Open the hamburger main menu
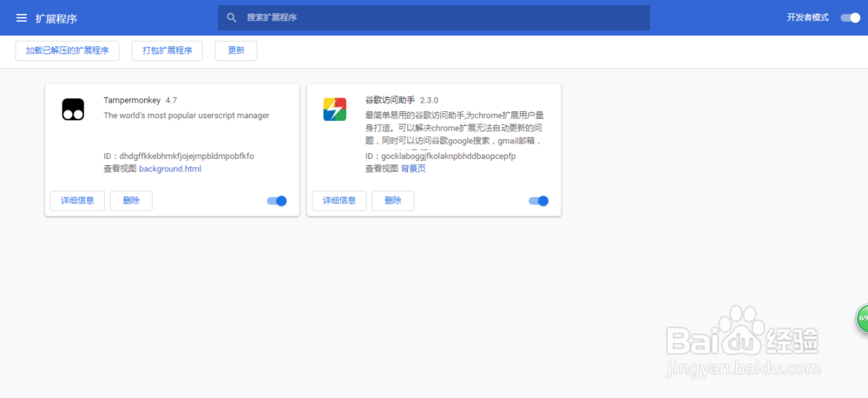 (x=22, y=17)
